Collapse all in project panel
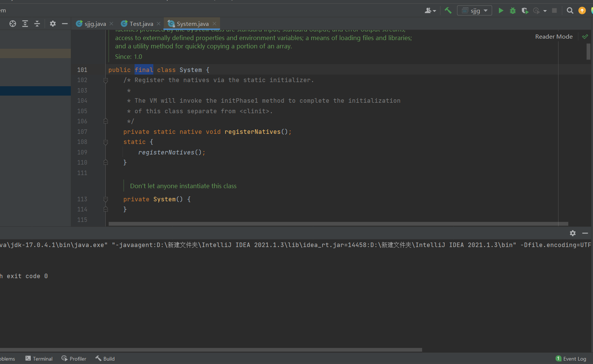593x364 pixels. pos(37,24)
